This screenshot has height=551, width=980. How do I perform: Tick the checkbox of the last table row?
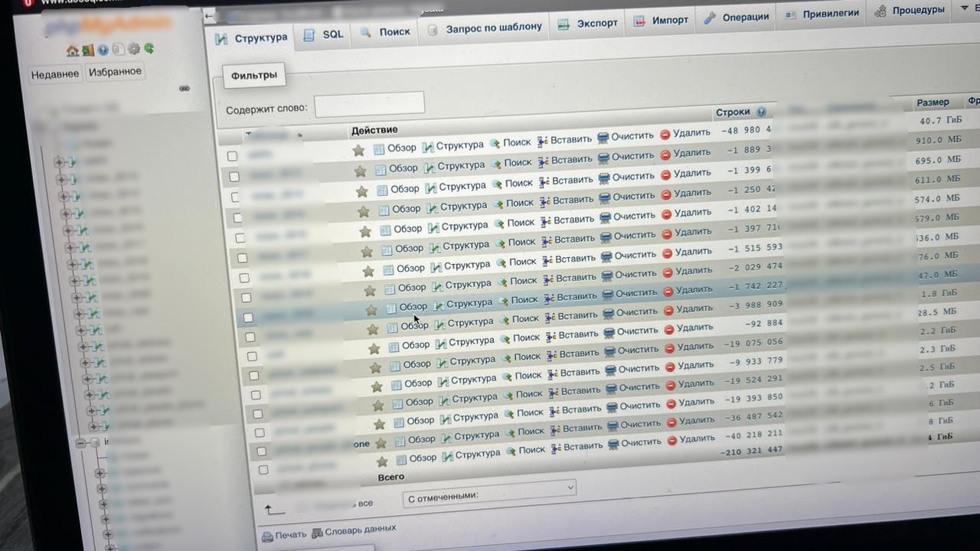tap(263, 469)
